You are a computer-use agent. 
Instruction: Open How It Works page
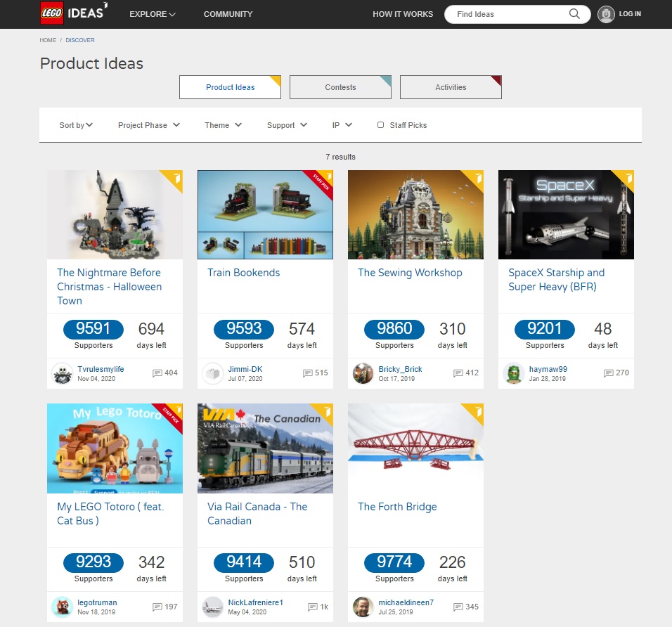pos(403,14)
